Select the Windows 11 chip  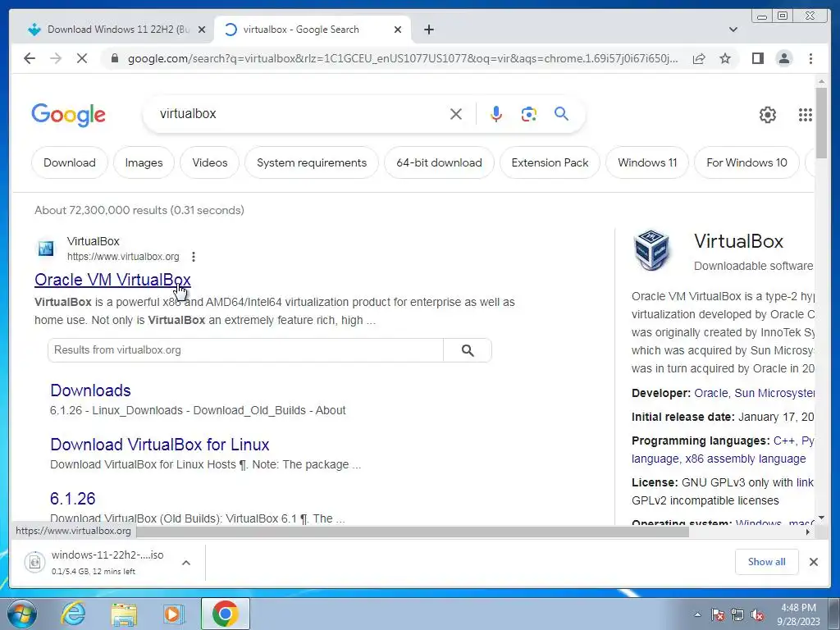(647, 163)
